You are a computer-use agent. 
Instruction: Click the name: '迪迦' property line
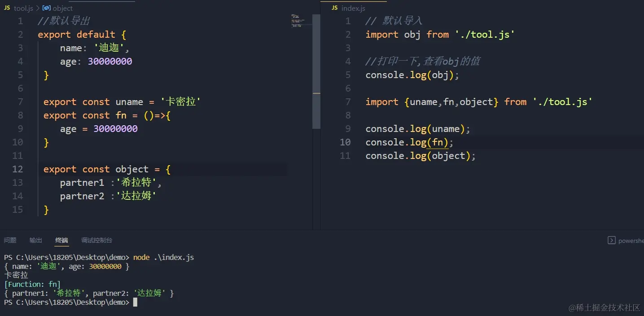click(95, 48)
